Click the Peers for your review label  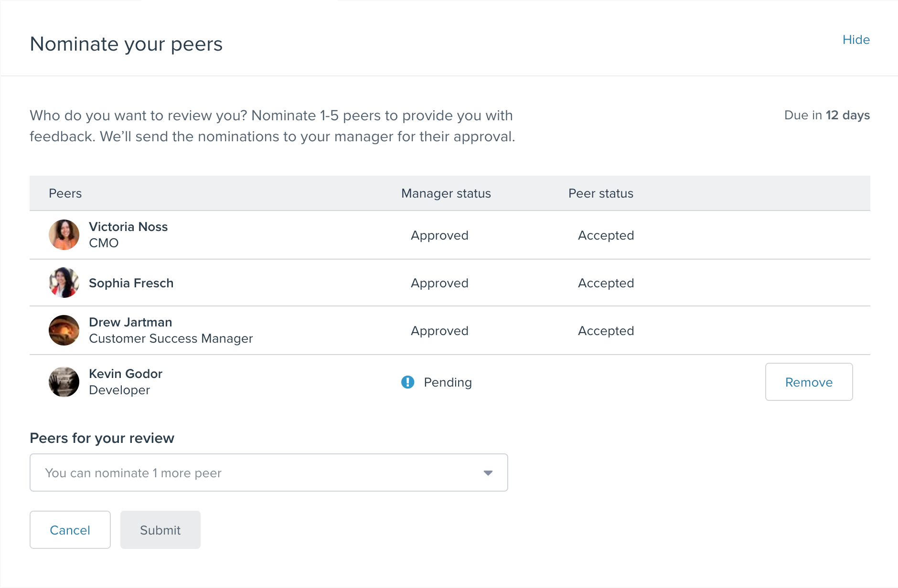point(102,438)
